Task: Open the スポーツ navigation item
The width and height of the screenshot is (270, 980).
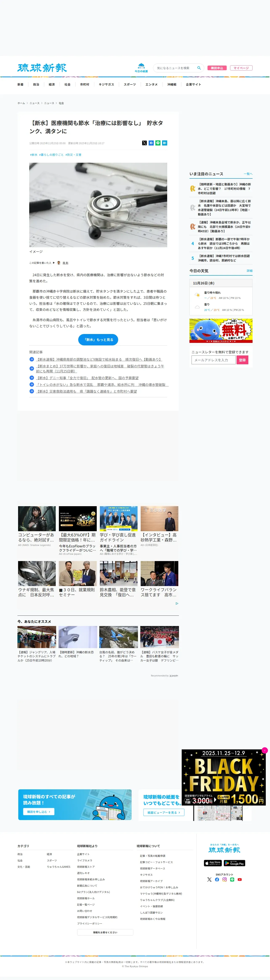Action: point(130,85)
